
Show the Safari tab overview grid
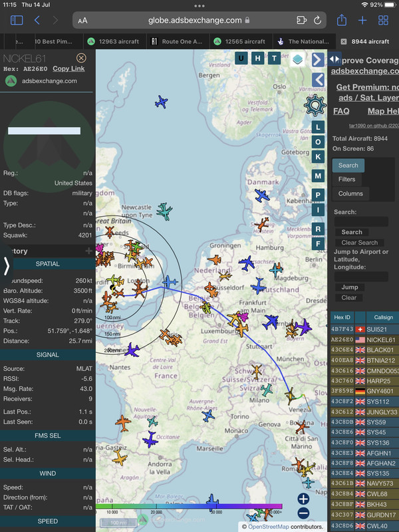point(384,21)
